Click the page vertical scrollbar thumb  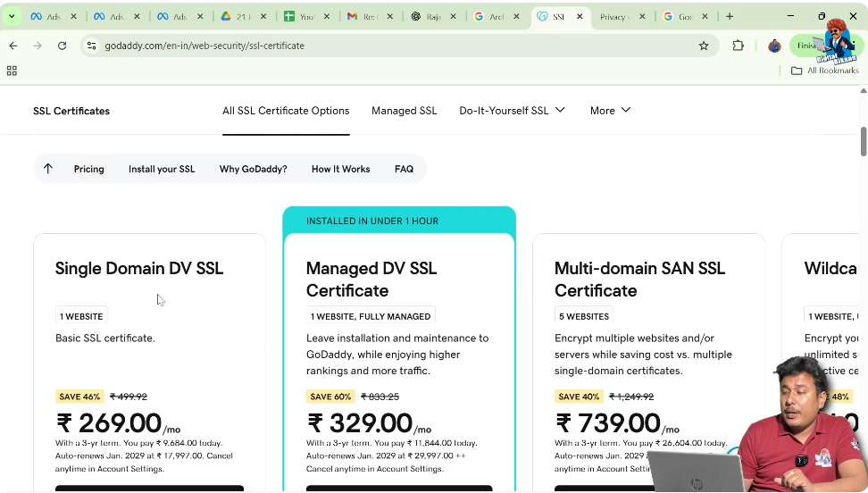[863, 141]
